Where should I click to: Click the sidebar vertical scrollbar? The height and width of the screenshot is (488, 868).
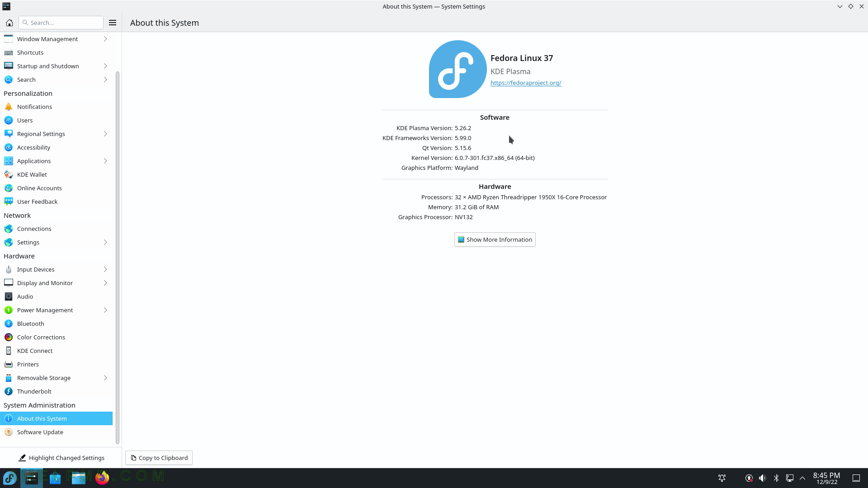[x=118, y=258]
